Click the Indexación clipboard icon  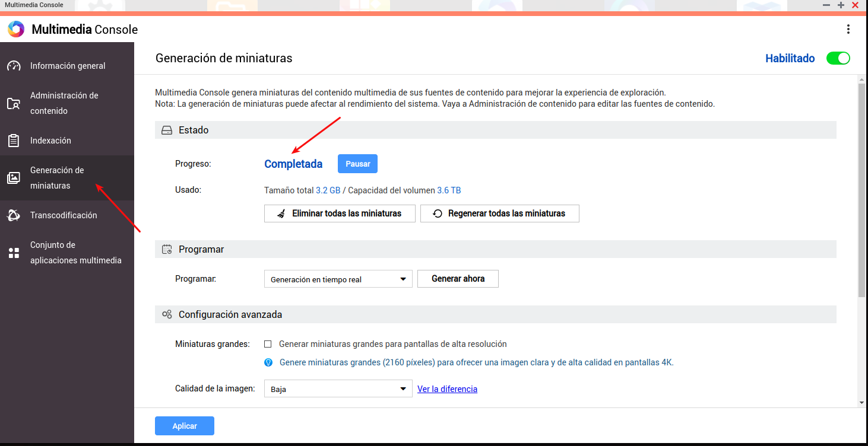(x=14, y=141)
